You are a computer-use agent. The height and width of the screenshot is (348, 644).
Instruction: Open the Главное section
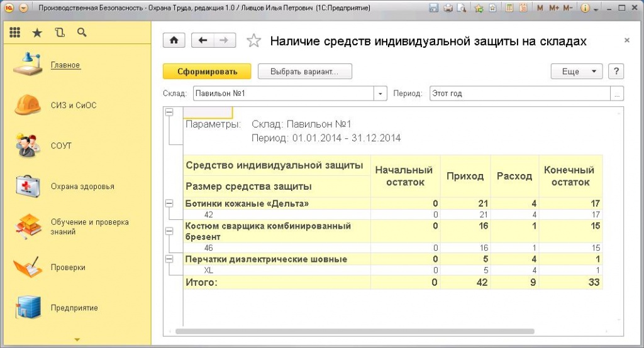(x=65, y=65)
